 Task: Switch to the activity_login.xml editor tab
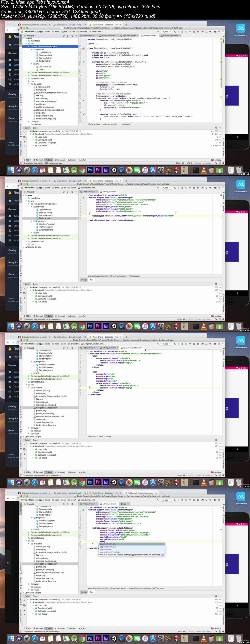tap(108, 36)
